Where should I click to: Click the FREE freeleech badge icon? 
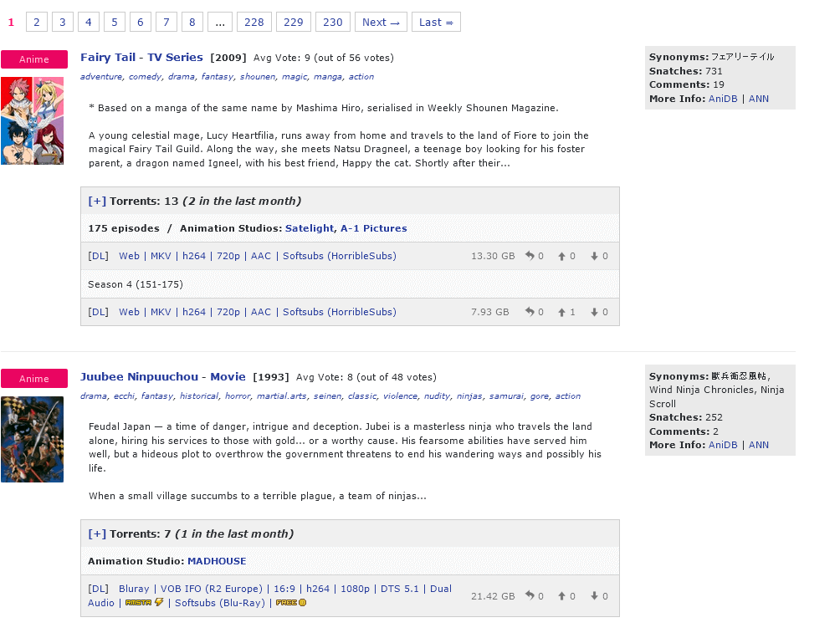click(x=291, y=603)
